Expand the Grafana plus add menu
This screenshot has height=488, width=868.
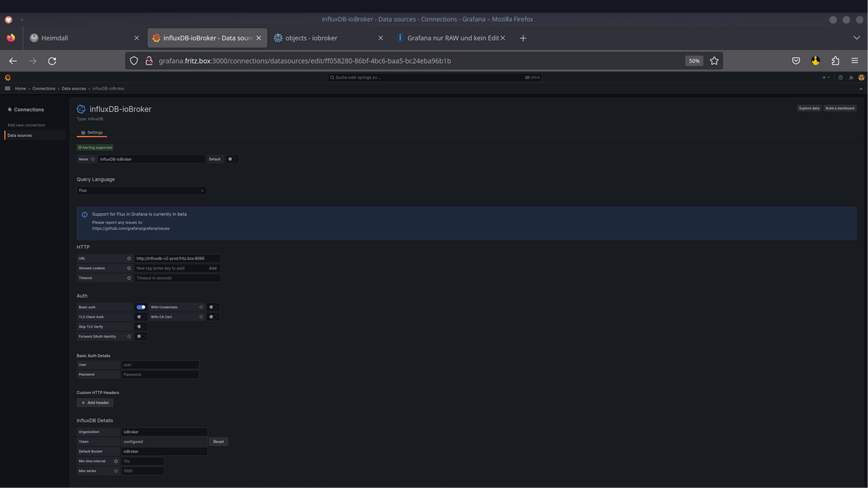tap(826, 77)
